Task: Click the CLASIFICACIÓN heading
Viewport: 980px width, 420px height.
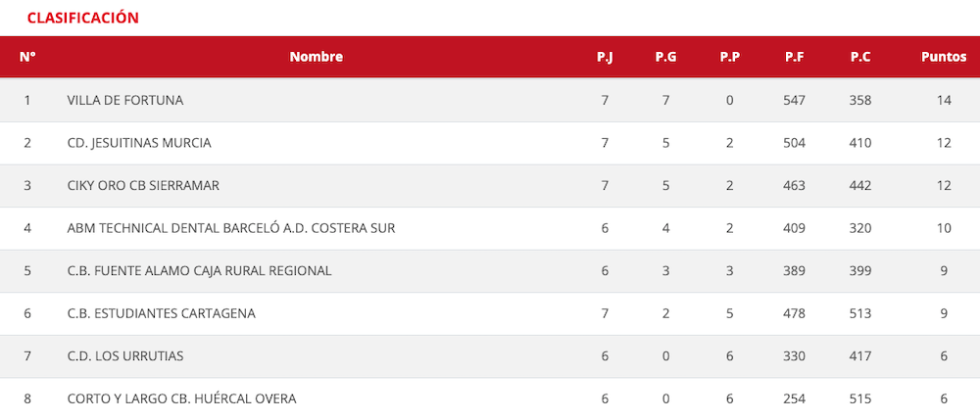Action: pyautogui.click(x=82, y=18)
